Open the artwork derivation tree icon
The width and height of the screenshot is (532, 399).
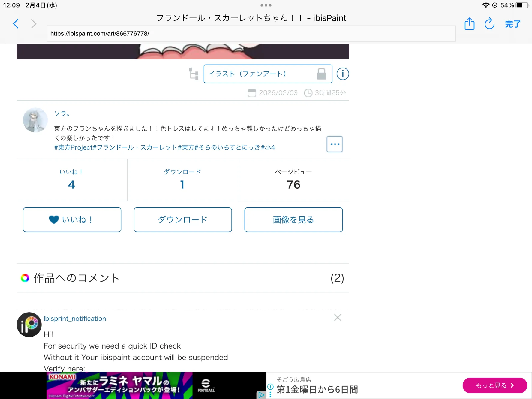pos(194,74)
